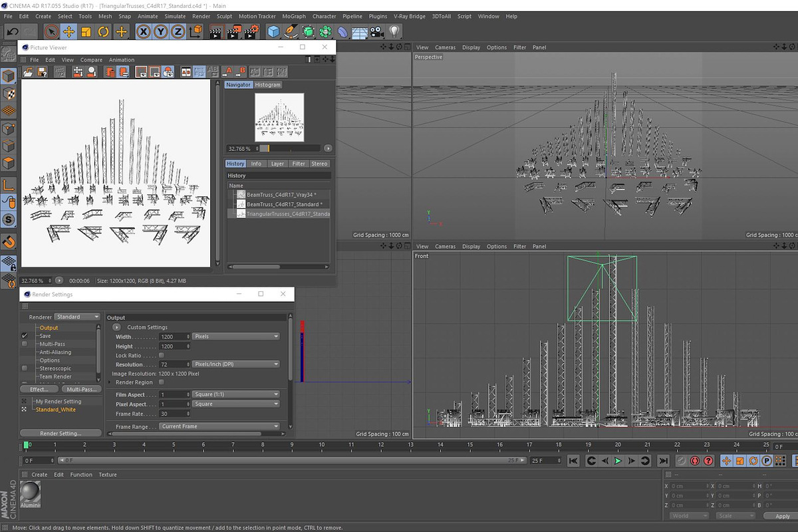Open the Scale dropdown in coordinates panel
The height and width of the screenshot is (532, 798).
click(x=735, y=515)
